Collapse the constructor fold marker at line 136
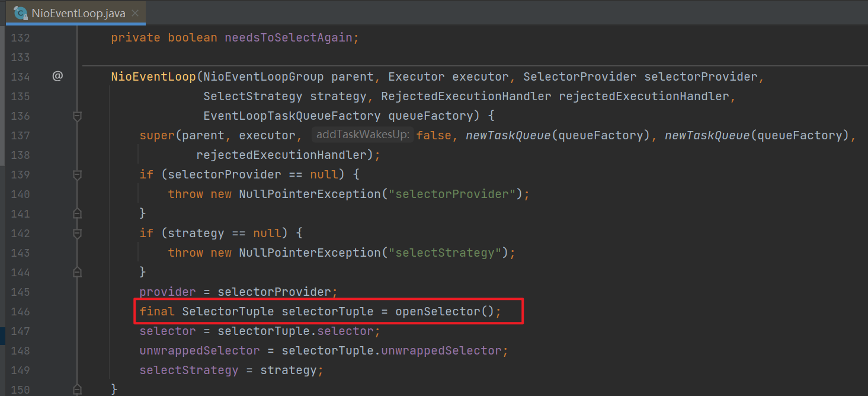 coord(77,116)
